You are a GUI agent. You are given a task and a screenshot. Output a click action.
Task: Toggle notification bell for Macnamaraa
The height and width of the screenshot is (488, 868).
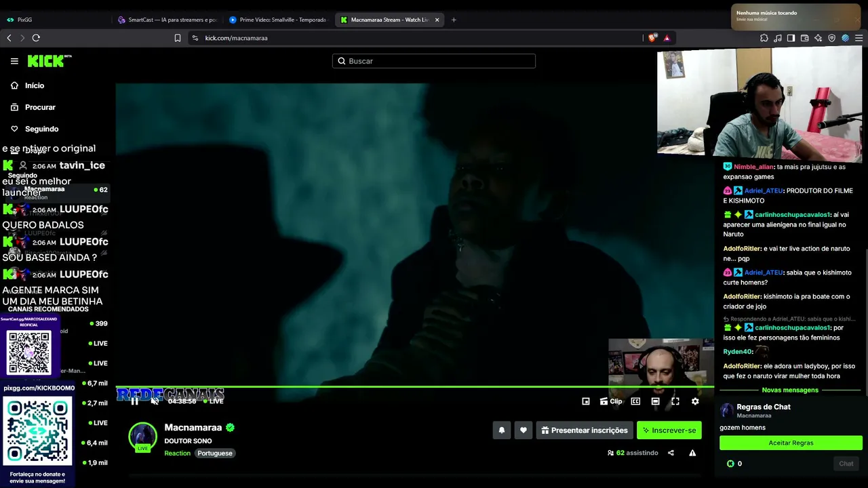pyautogui.click(x=502, y=430)
